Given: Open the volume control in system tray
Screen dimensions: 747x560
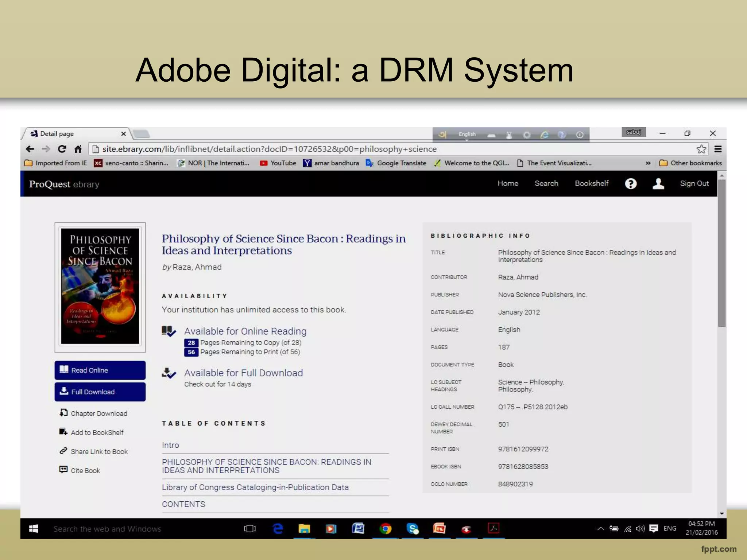Looking at the screenshot, I should [x=640, y=529].
